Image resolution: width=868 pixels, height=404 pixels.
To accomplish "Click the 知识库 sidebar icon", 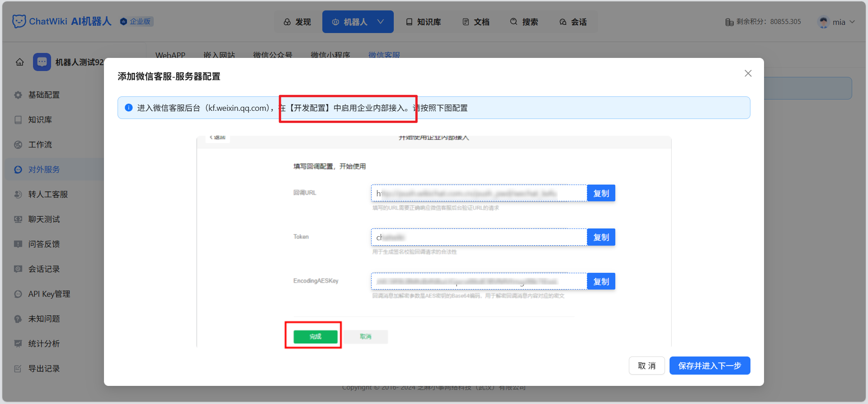I will coord(18,120).
